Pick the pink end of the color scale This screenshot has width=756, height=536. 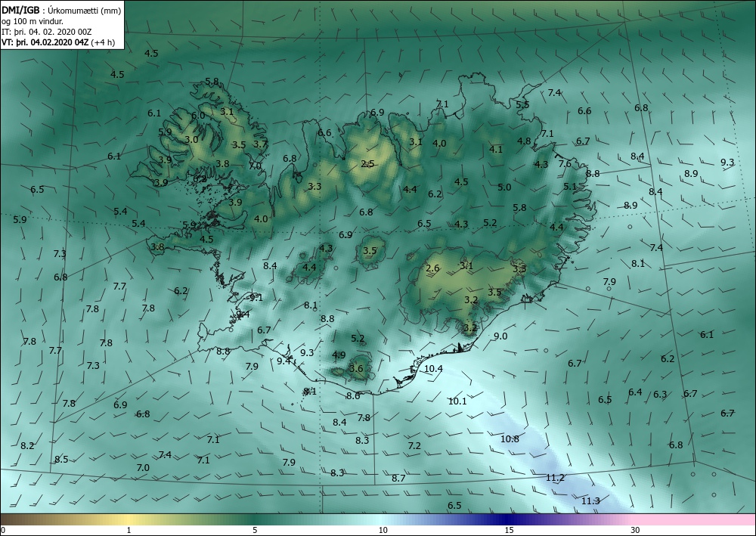(x=694, y=519)
